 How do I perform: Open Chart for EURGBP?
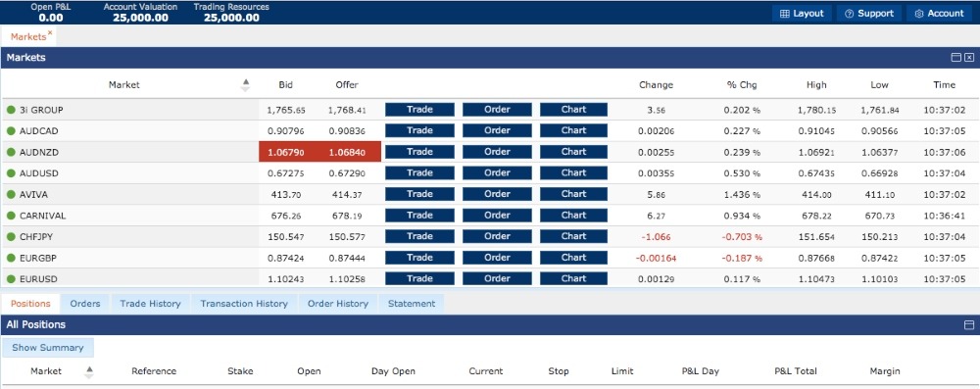coord(573,258)
